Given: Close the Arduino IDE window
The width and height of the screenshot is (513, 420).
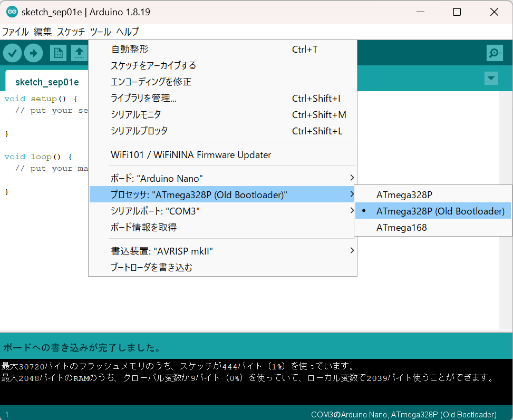Looking at the screenshot, I should pyautogui.click(x=494, y=12).
